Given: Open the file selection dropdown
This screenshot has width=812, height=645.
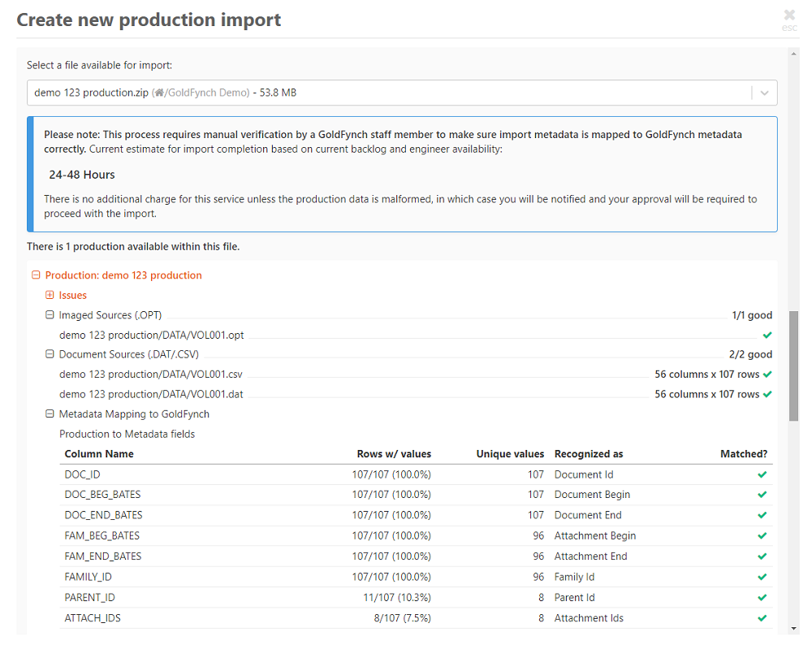Looking at the screenshot, I should (763, 93).
